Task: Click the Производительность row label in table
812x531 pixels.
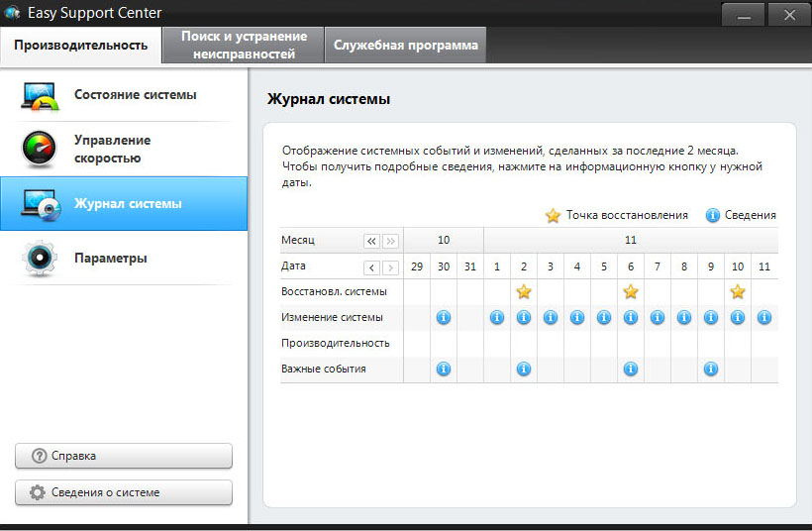Action: coord(336,343)
